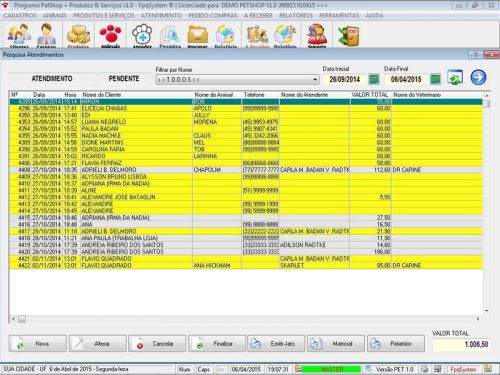500x375 pixels.
Task: Click the refresh search window icon
Action: point(455,77)
